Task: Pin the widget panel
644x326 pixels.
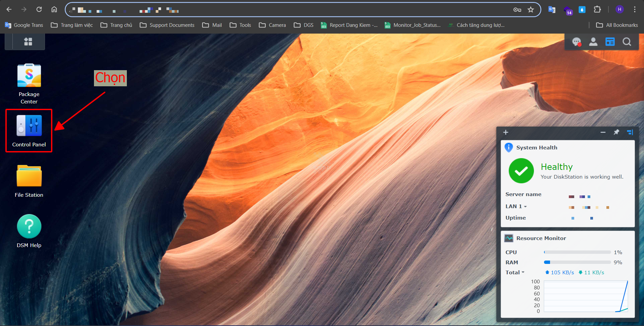Action: click(x=616, y=132)
